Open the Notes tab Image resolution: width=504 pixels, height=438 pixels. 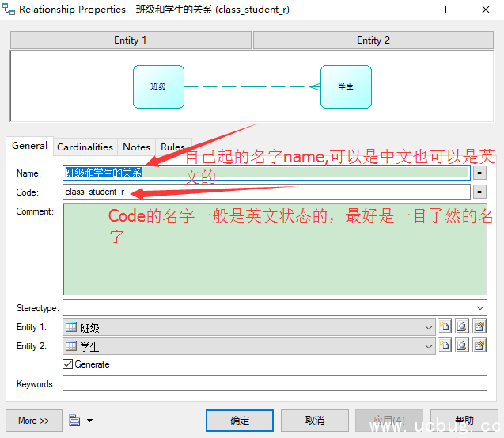pos(137,147)
